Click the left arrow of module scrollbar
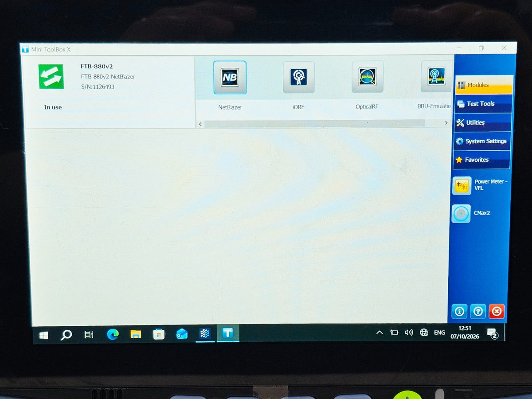The image size is (532, 399). [200, 124]
